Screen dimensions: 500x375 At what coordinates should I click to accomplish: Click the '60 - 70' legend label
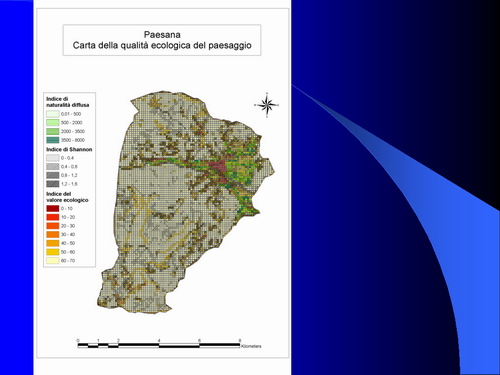pos(68,261)
